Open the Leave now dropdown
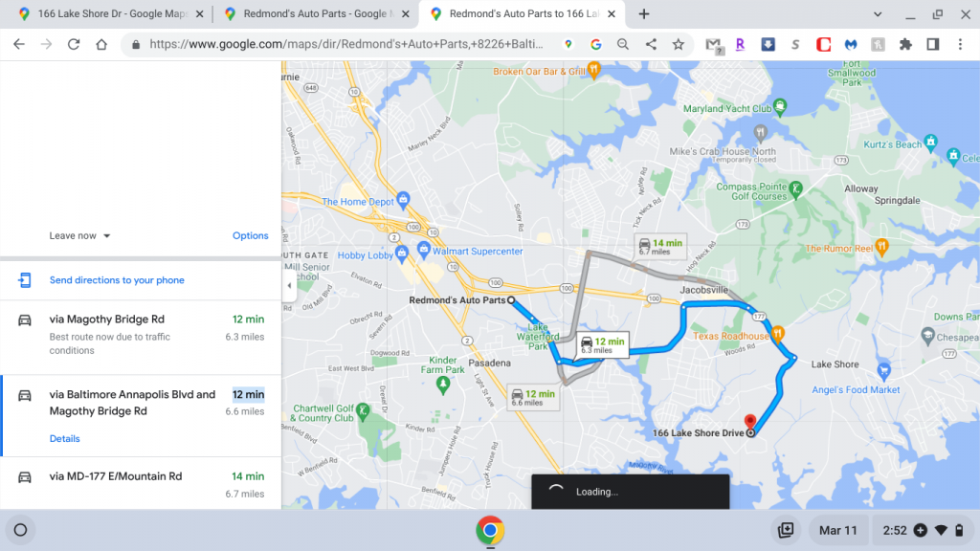This screenshot has width=980, height=551. (79, 235)
